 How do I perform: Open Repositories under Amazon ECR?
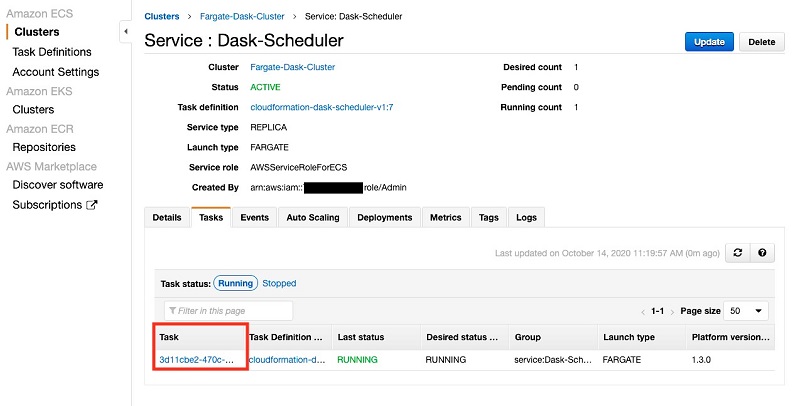[x=44, y=147]
